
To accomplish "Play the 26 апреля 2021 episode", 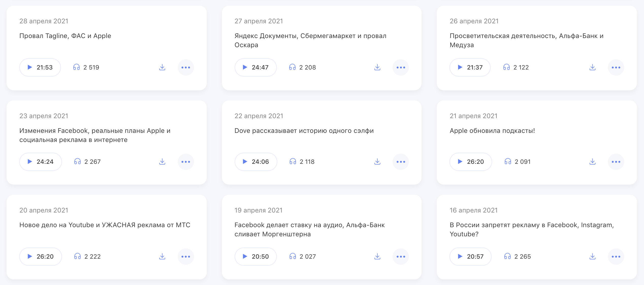I will pos(470,67).
